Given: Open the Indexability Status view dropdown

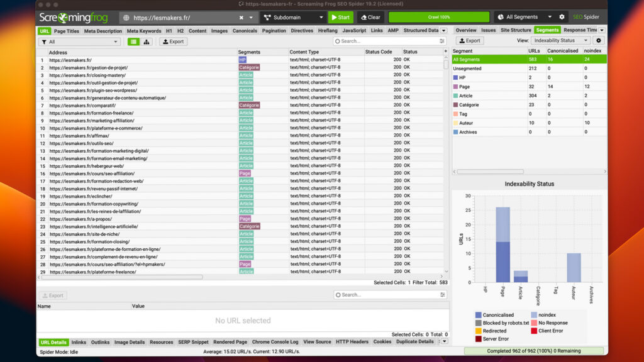Looking at the screenshot, I should [560, 41].
